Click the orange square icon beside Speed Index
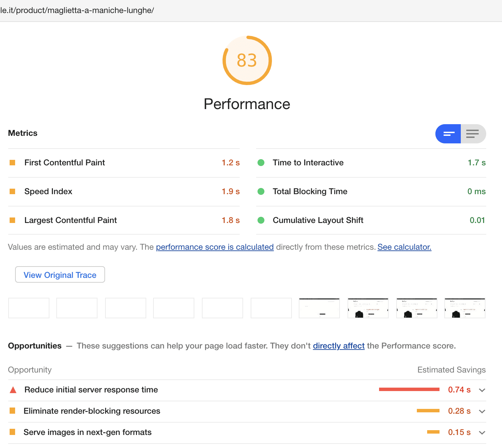 tap(13, 191)
